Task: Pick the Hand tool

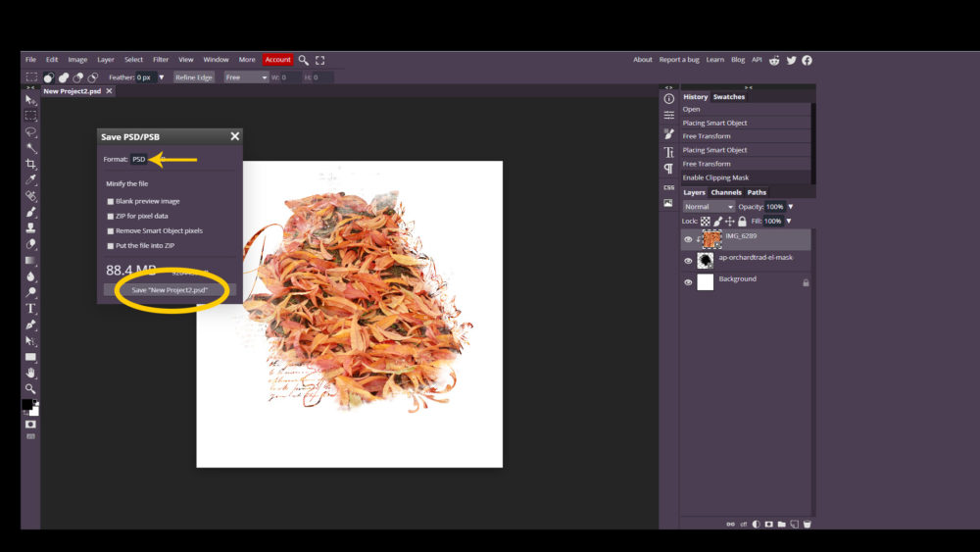Action: click(30, 373)
